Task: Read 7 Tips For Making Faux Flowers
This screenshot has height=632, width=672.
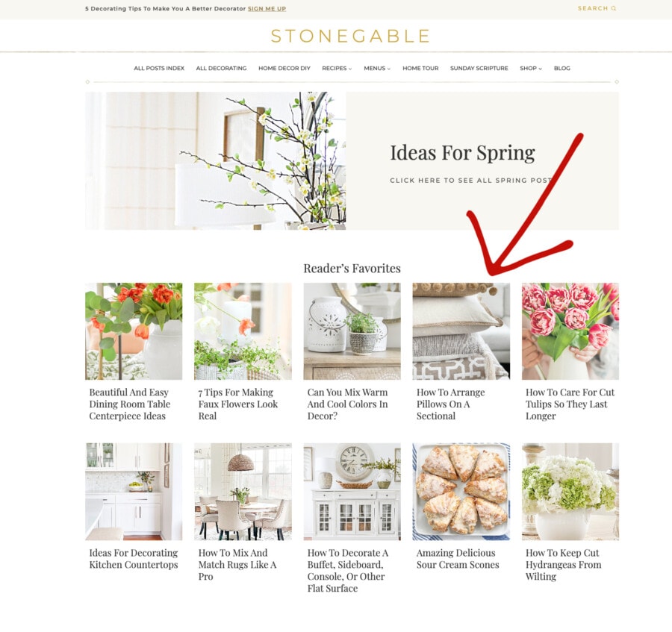Action: pos(238,404)
